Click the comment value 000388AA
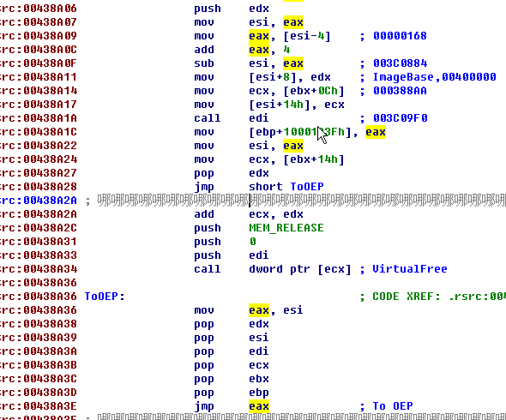 tap(400, 91)
